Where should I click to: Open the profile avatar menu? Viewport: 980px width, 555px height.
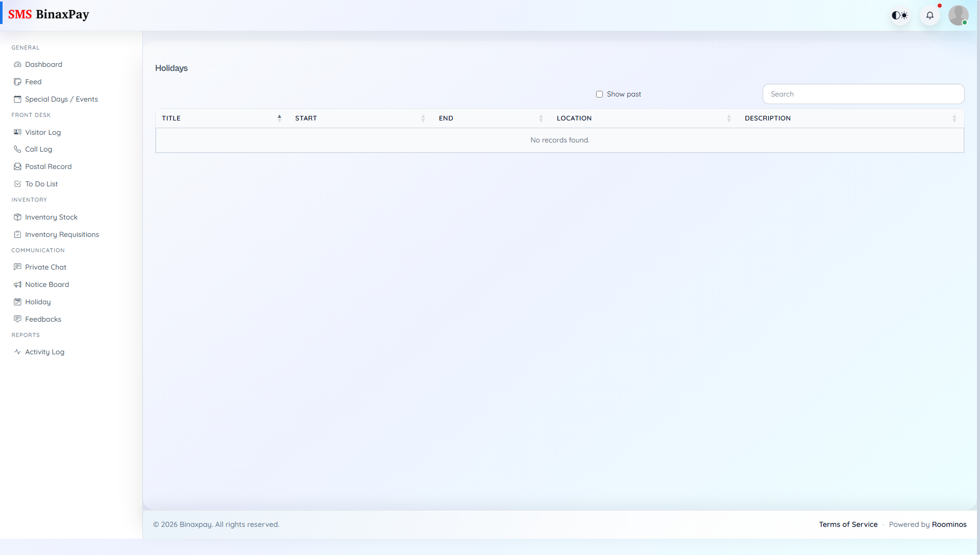pyautogui.click(x=959, y=15)
